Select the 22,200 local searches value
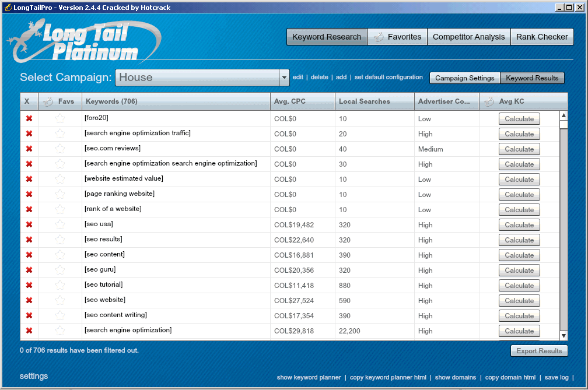 coord(349,331)
